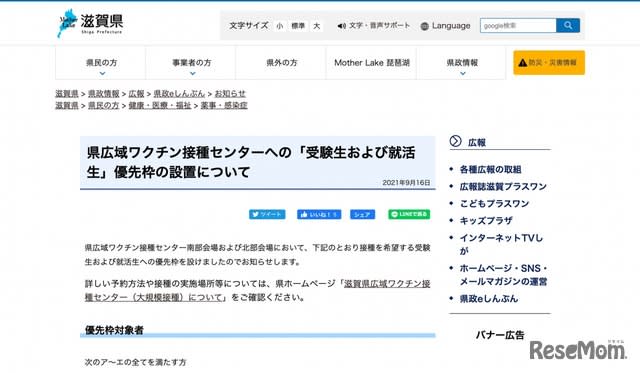The image size is (640, 373).
Task: Set text size to 小
Action: pos(280,26)
